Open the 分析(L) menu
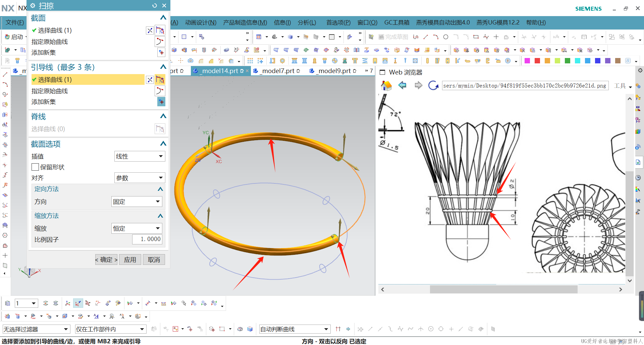This screenshot has height=345, width=644. (x=307, y=22)
